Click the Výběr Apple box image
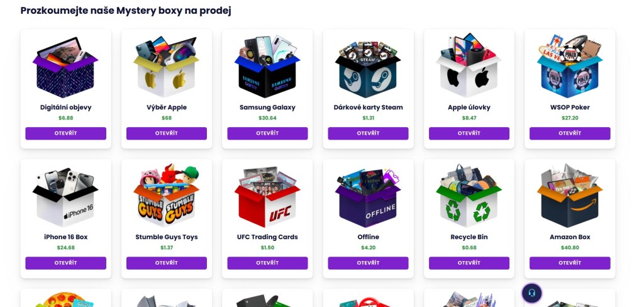The height and width of the screenshot is (307, 644). 166,67
